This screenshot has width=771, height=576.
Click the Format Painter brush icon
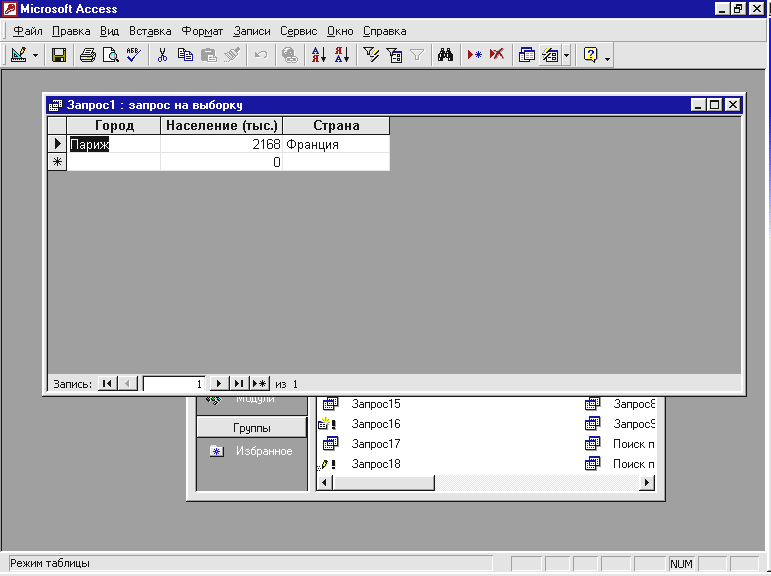pyautogui.click(x=232, y=55)
